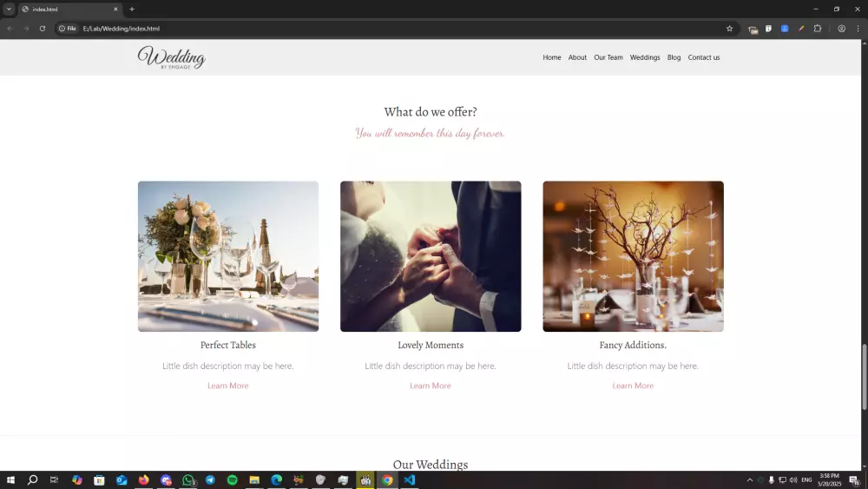Viewport: 868px width, 489px height.
Task: Open Outlook from the taskbar
Action: coord(122,480)
